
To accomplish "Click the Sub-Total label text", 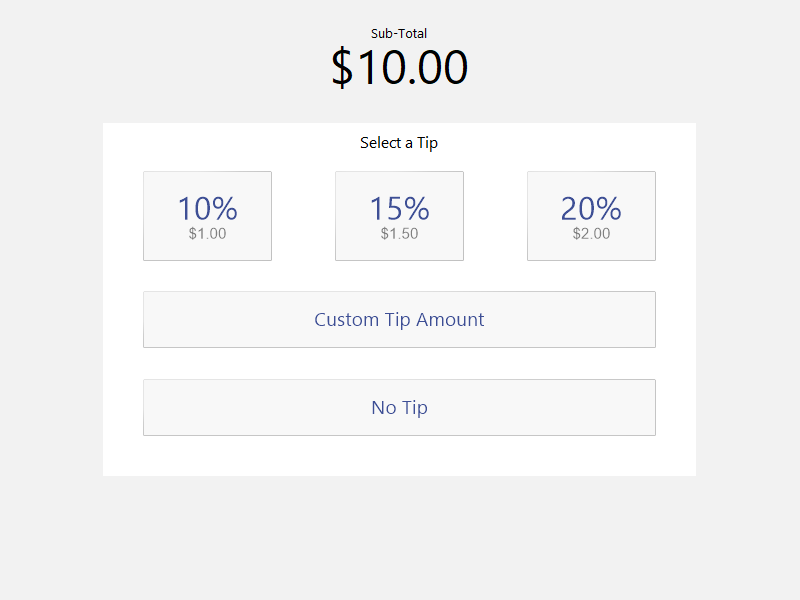I will 399,34.
